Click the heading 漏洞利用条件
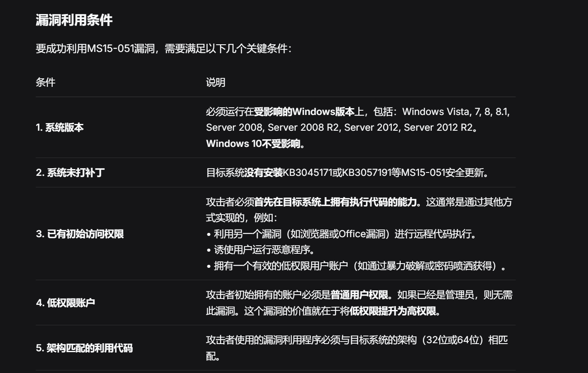Image resolution: width=588 pixels, height=373 pixels. [x=74, y=20]
